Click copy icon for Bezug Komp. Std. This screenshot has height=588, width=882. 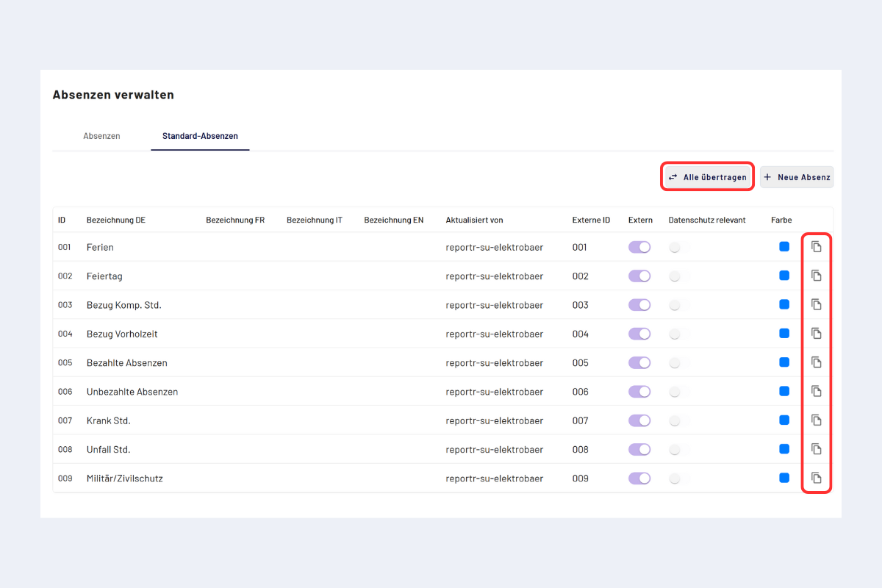click(816, 304)
